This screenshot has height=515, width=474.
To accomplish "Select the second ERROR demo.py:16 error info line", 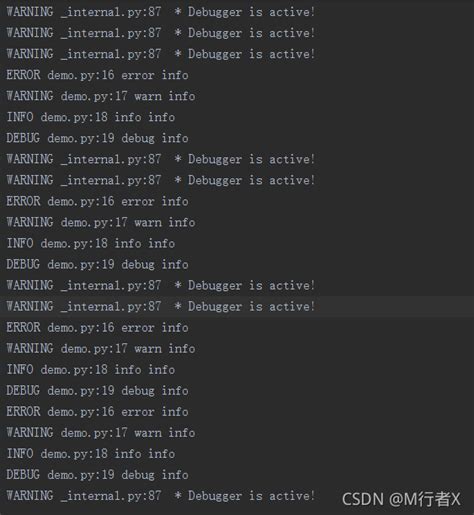I will [97, 201].
